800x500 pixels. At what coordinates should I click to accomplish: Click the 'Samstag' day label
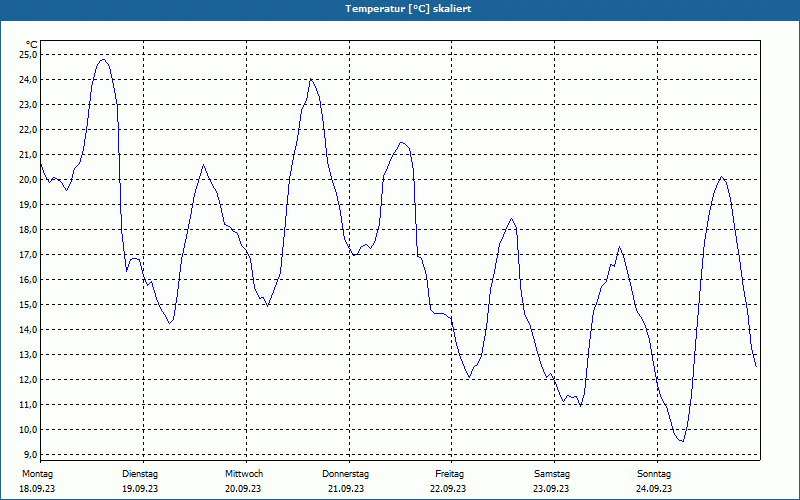click(552, 474)
